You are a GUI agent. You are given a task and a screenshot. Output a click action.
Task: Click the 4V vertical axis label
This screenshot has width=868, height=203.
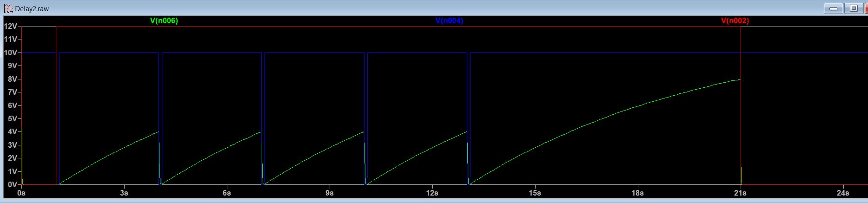[12, 132]
